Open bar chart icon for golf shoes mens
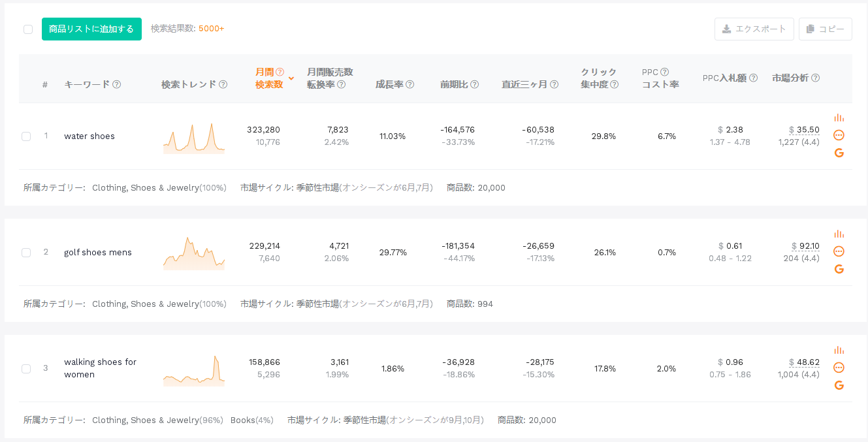The width and height of the screenshot is (868, 442). click(x=839, y=234)
